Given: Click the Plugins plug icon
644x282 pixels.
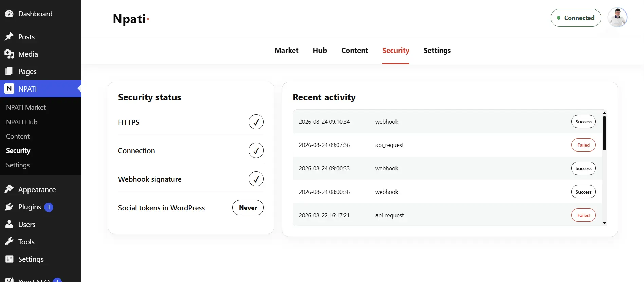Looking at the screenshot, I should pyautogui.click(x=9, y=207).
